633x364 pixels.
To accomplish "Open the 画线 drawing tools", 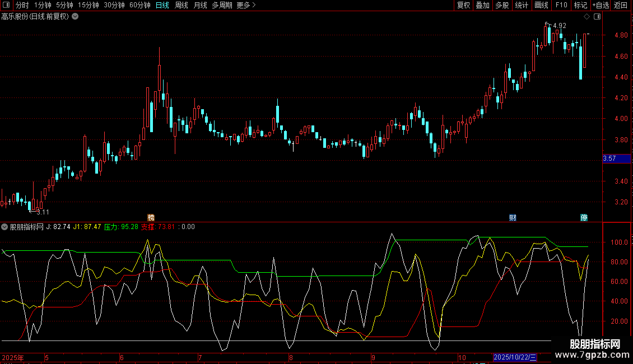I will coord(541,5).
